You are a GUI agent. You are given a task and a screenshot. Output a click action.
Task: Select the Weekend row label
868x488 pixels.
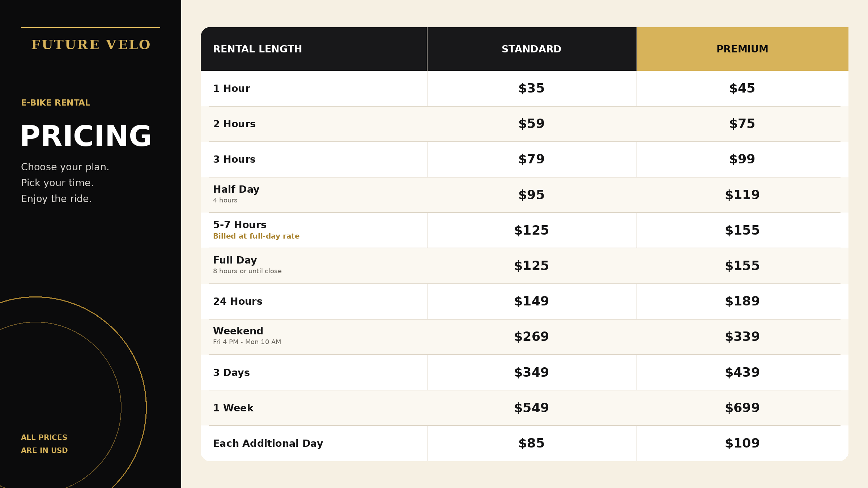(x=238, y=331)
